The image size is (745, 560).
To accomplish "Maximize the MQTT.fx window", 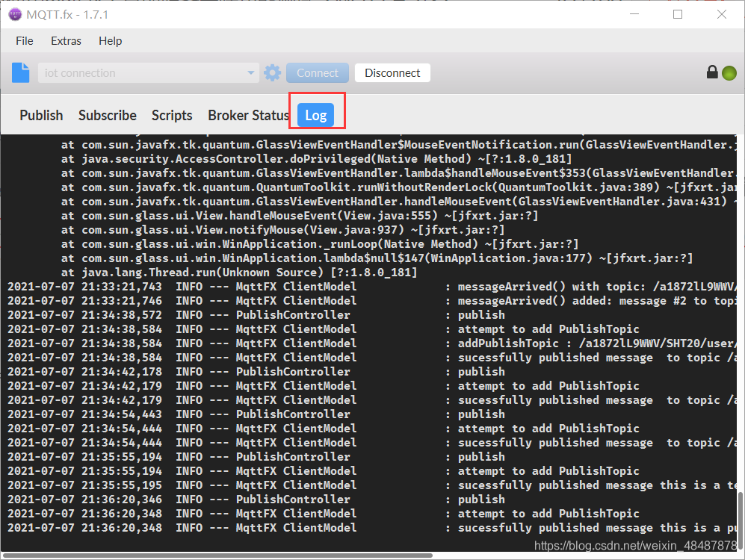I will pos(678,14).
